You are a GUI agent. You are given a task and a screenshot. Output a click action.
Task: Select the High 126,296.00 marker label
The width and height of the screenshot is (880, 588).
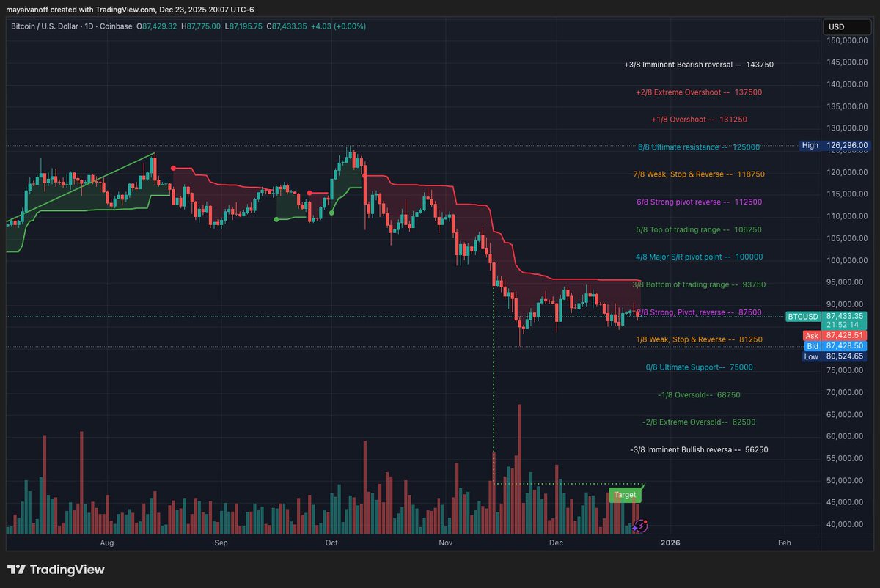(836, 145)
